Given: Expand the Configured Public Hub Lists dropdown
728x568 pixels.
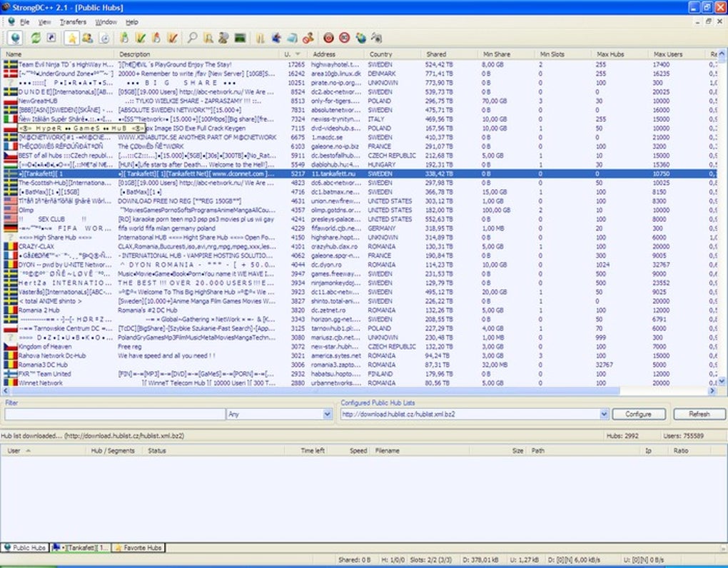Looking at the screenshot, I should (x=604, y=414).
